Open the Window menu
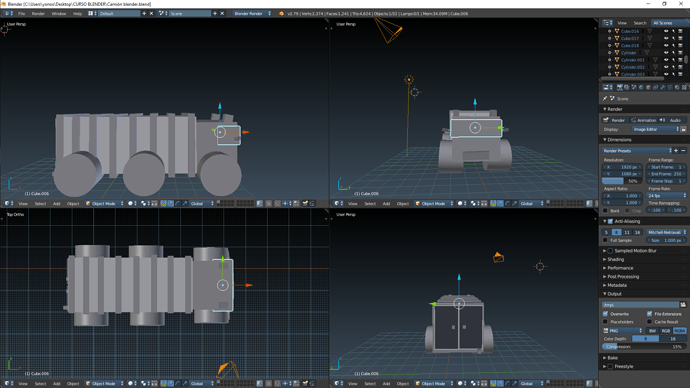This screenshot has width=690, height=388. 59,14
